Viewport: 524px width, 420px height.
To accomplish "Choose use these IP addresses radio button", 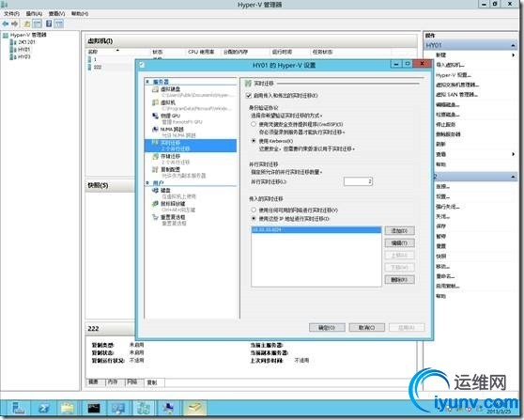I will tap(254, 218).
